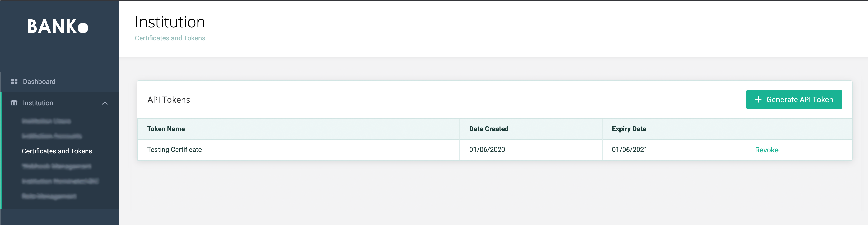Screen dimensions: 868x225
Task: Collapse the Institution submenu using its chevron
Action: 105,103
